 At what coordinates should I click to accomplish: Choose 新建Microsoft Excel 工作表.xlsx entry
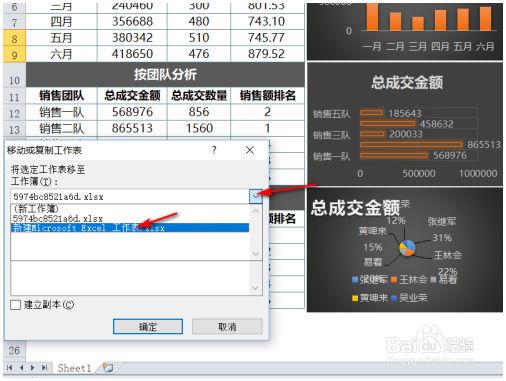[x=130, y=228]
